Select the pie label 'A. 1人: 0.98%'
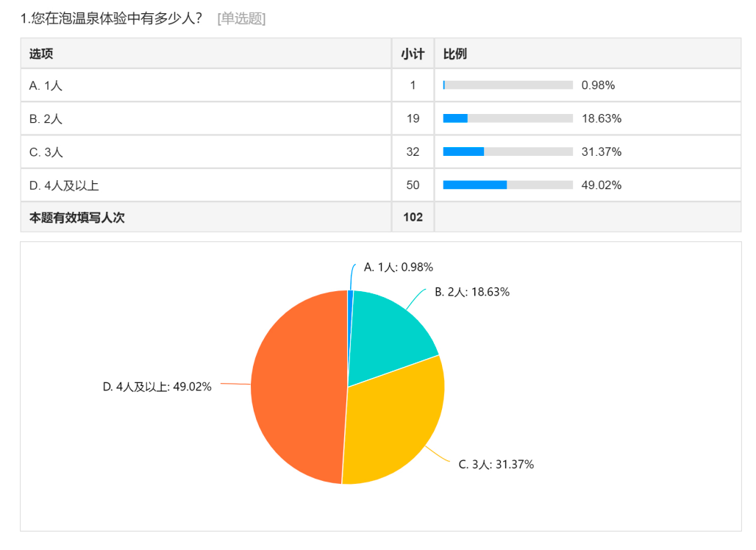This screenshot has height=550, width=756. point(398,267)
